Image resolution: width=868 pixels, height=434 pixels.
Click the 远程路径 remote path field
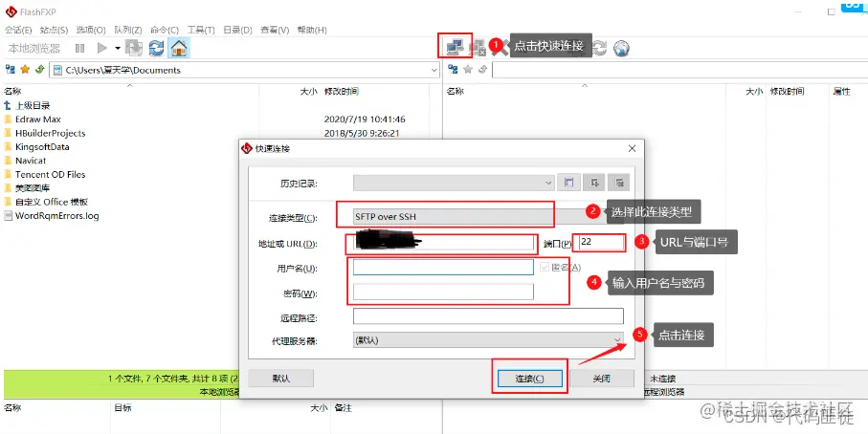[488, 316]
